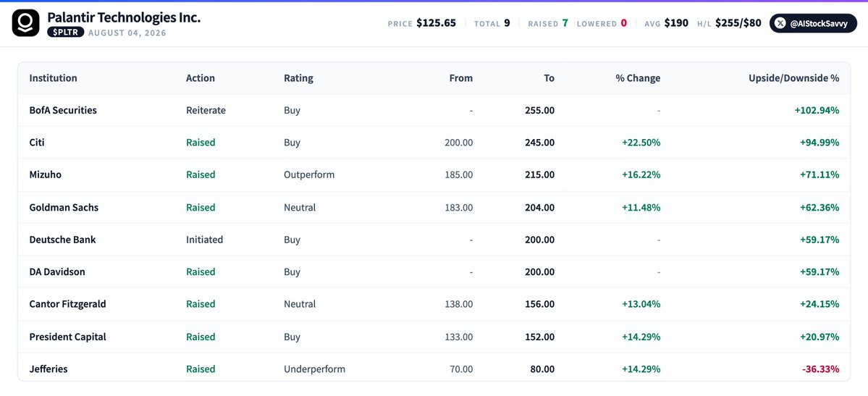Image resolution: width=868 pixels, height=396 pixels.
Task: Open the @AIStockSavvy handle badge
Action: pos(813,23)
